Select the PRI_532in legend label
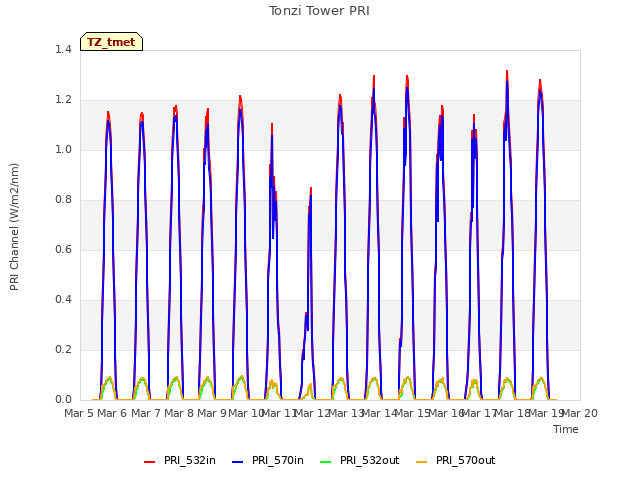640x480 pixels. (190, 460)
